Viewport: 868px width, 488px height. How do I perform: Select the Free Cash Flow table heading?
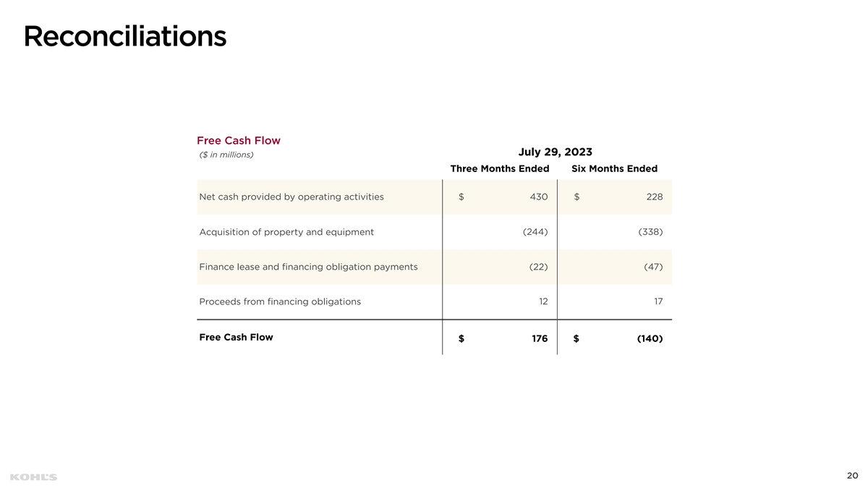coord(239,140)
